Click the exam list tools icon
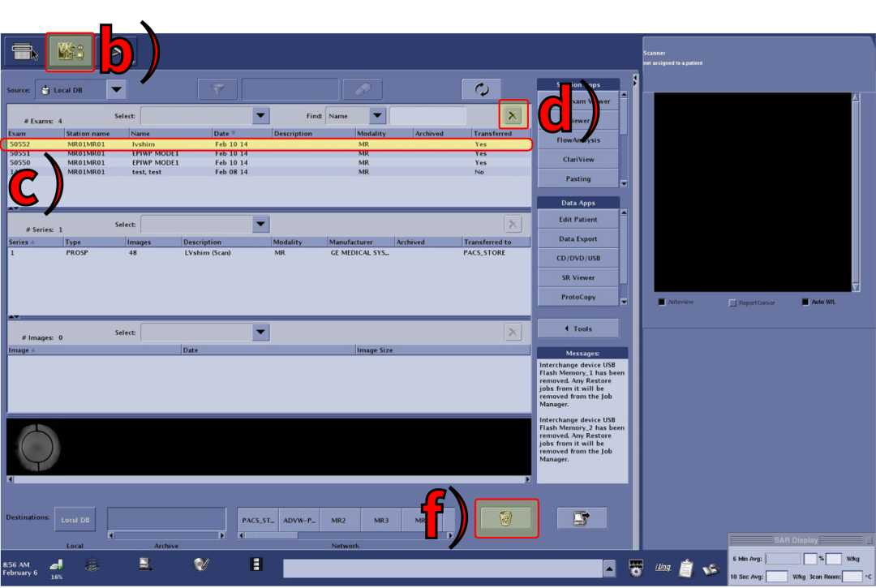The width and height of the screenshot is (876, 588). (x=513, y=116)
